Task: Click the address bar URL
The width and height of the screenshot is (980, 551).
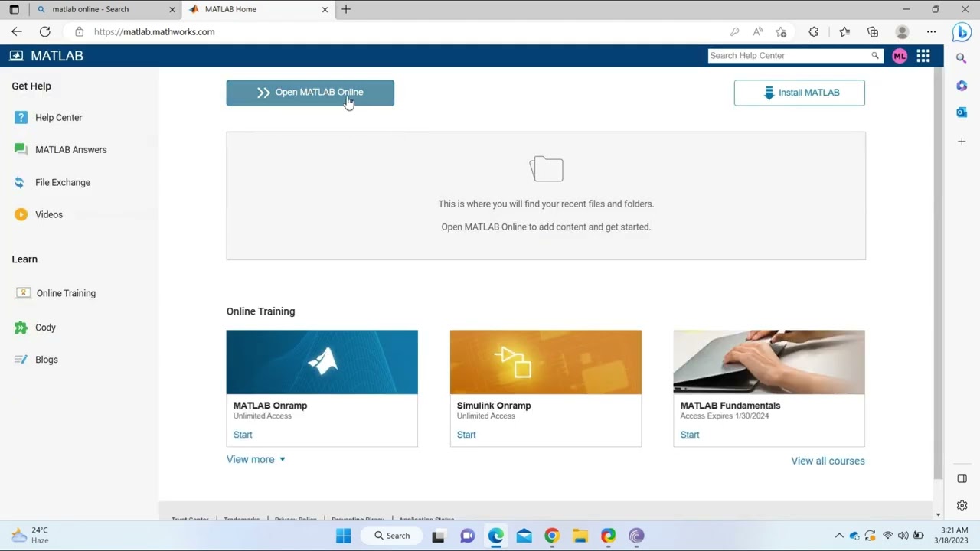Action: 155,31
